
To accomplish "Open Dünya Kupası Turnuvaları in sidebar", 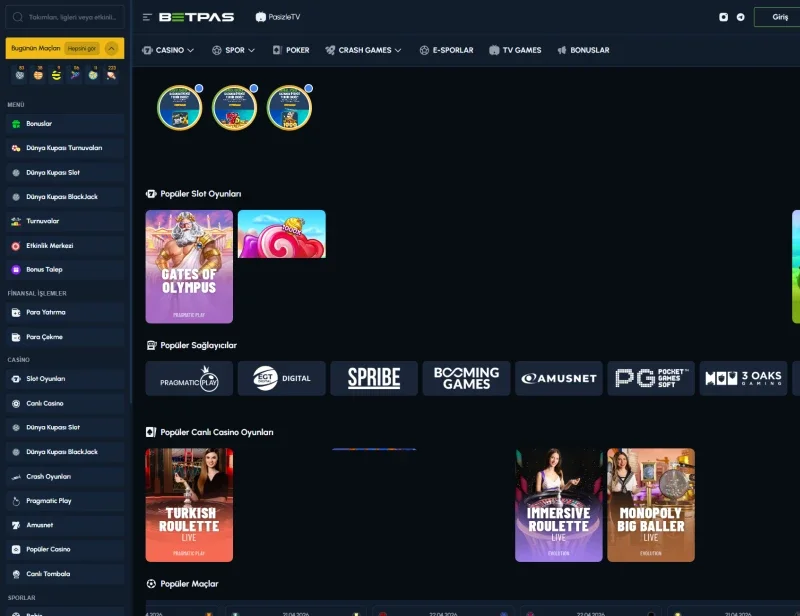I will tap(65, 148).
